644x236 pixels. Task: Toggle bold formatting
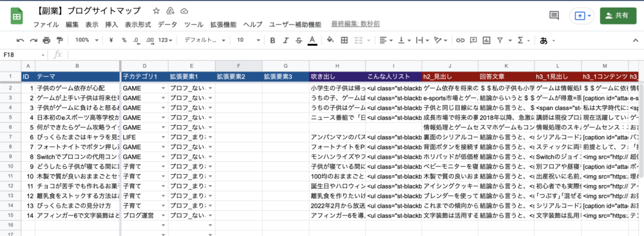click(272, 40)
